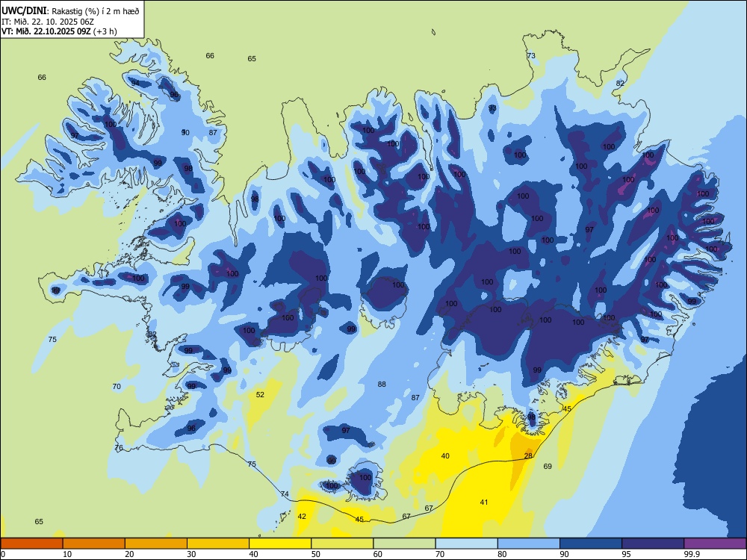Viewport: 747px width, 560px height.
Task: Select the 42 humidity value on the map
Action: pos(302,516)
